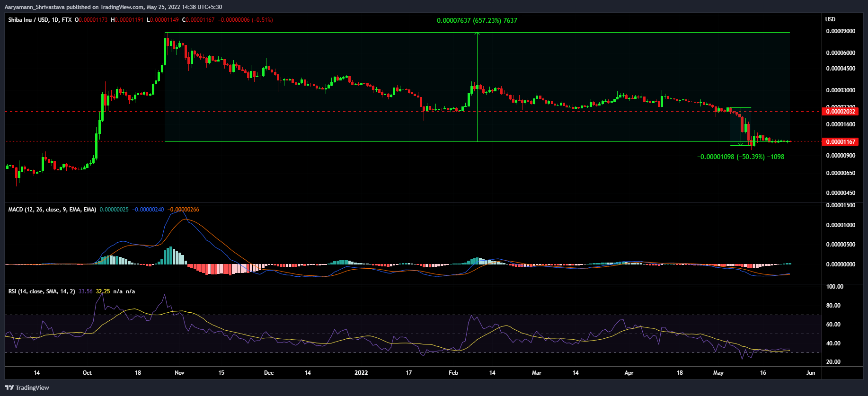The width and height of the screenshot is (868, 396).
Task: Click the yellow RSI average value 32.25
Action: coord(103,291)
